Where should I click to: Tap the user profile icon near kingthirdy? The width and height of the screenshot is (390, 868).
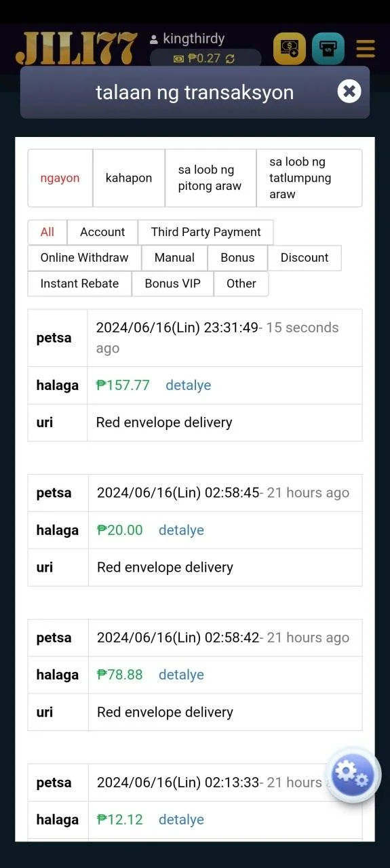154,40
